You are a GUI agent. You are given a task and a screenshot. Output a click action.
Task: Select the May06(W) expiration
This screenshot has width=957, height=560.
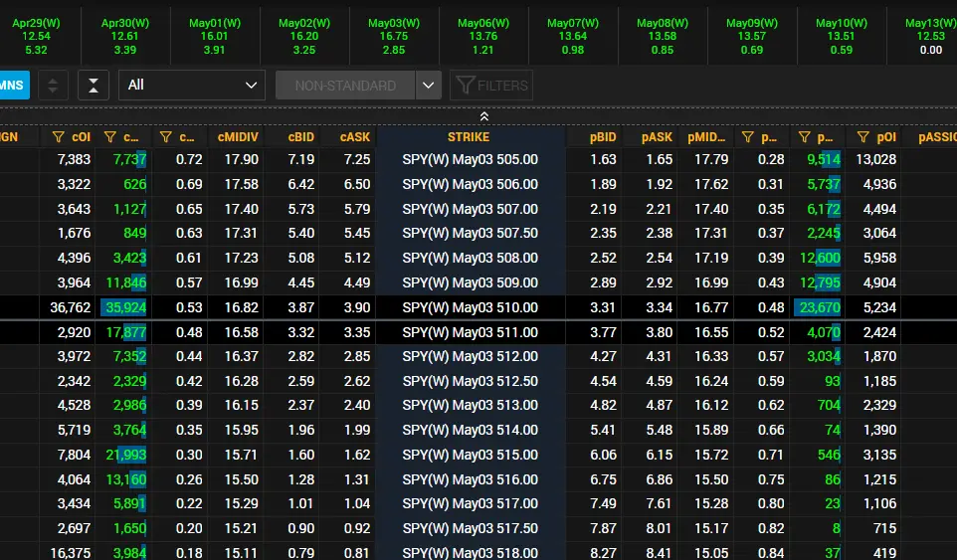(483, 36)
